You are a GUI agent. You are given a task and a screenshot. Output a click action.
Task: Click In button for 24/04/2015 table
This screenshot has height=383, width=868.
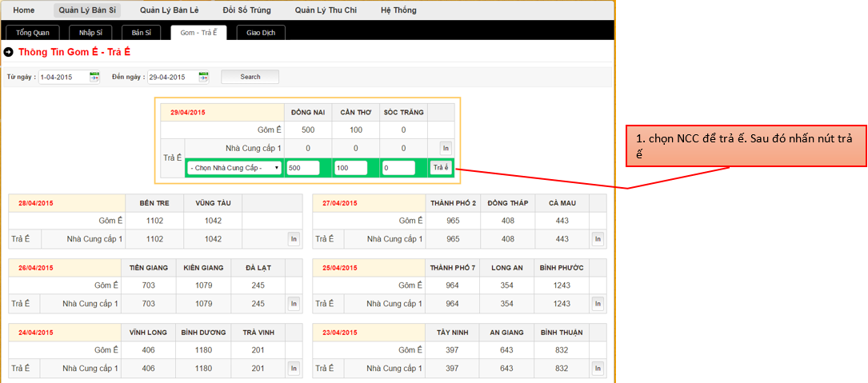click(x=294, y=368)
